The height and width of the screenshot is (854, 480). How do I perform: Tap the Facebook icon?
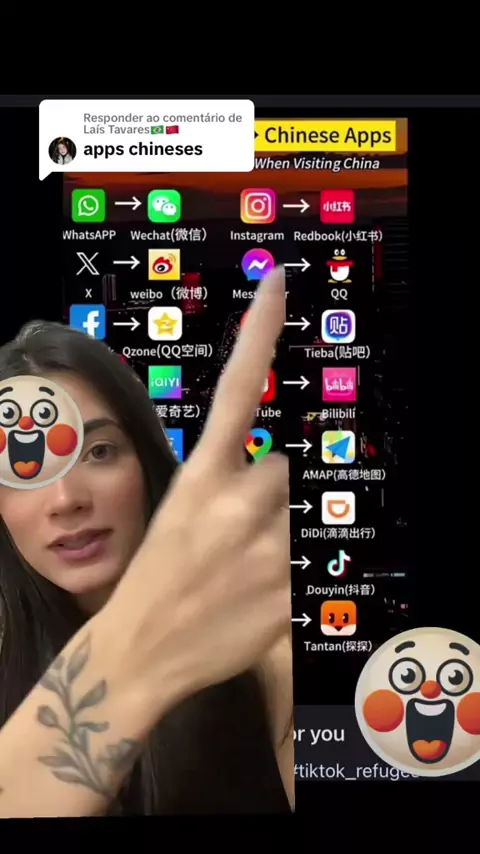coord(88,321)
